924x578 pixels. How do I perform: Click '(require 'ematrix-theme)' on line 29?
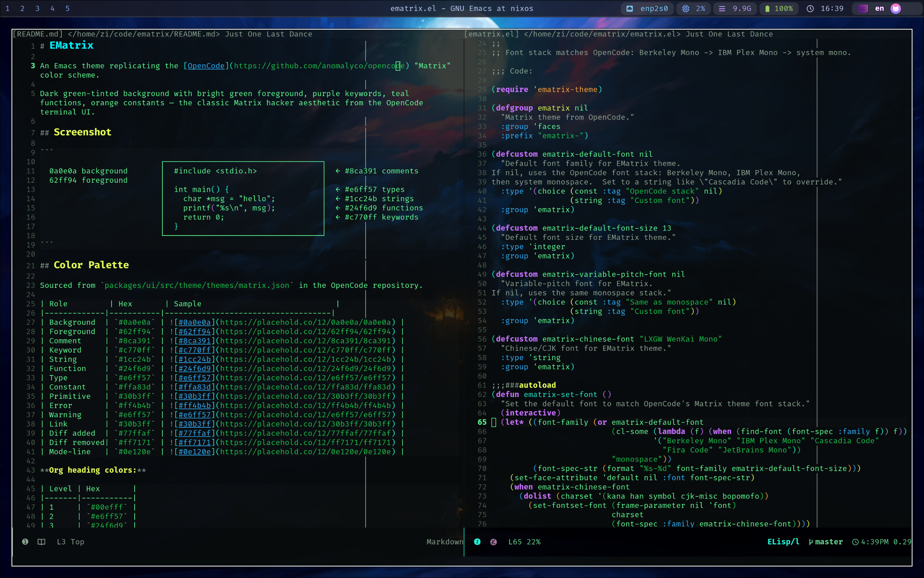pyautogui.click(x=547, y=90)
